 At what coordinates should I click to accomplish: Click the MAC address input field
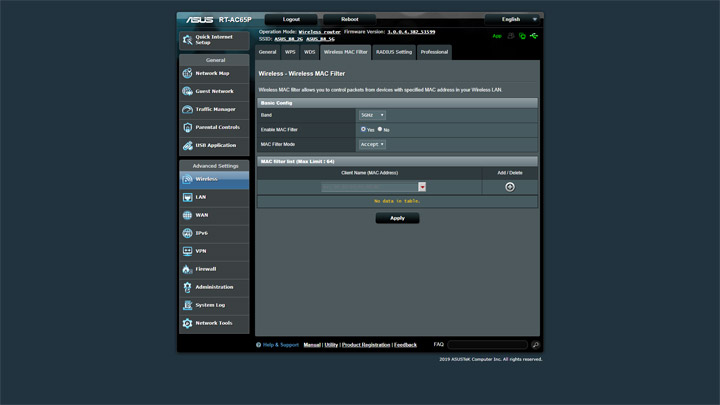pyautogui.click(x=370, y=187)
